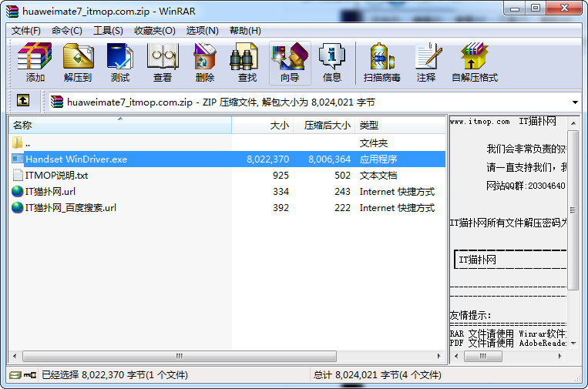Viewport: 588px width, 389px height.
Task: Select IT猫扑网_百度搜索.url file name
Action: tap(70, 208)
